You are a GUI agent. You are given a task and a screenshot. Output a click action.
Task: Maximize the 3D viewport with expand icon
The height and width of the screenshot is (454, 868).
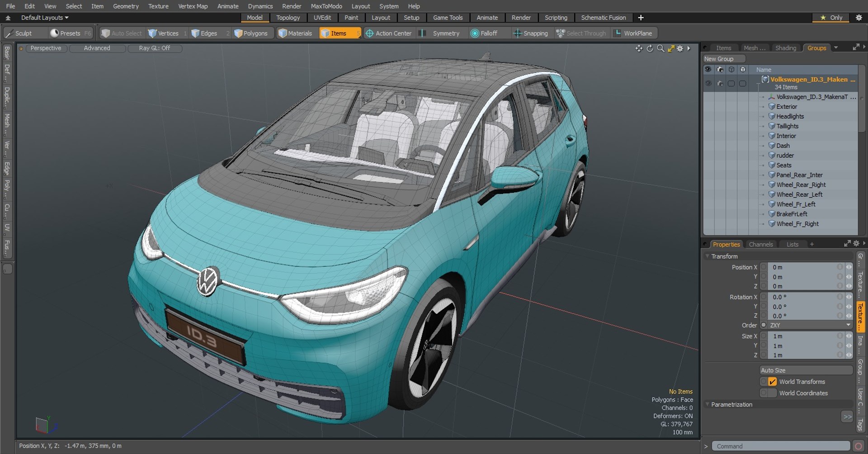point(671,48)
